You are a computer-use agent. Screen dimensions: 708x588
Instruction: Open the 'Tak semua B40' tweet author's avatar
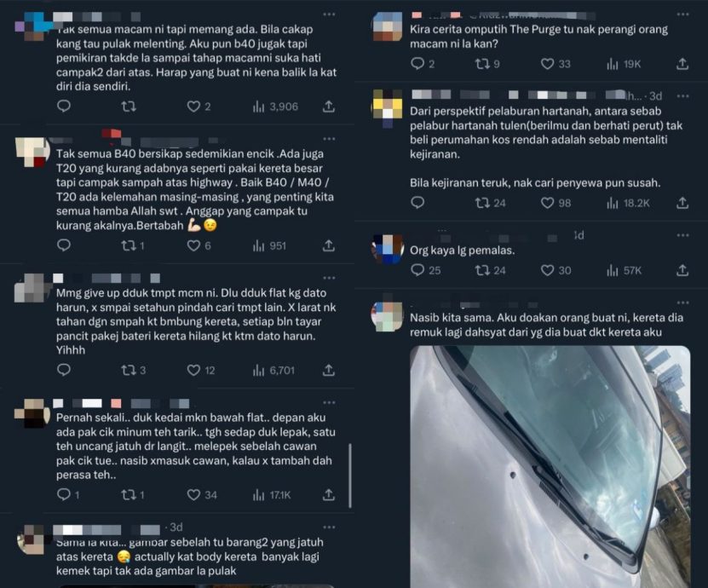[32, 151]
